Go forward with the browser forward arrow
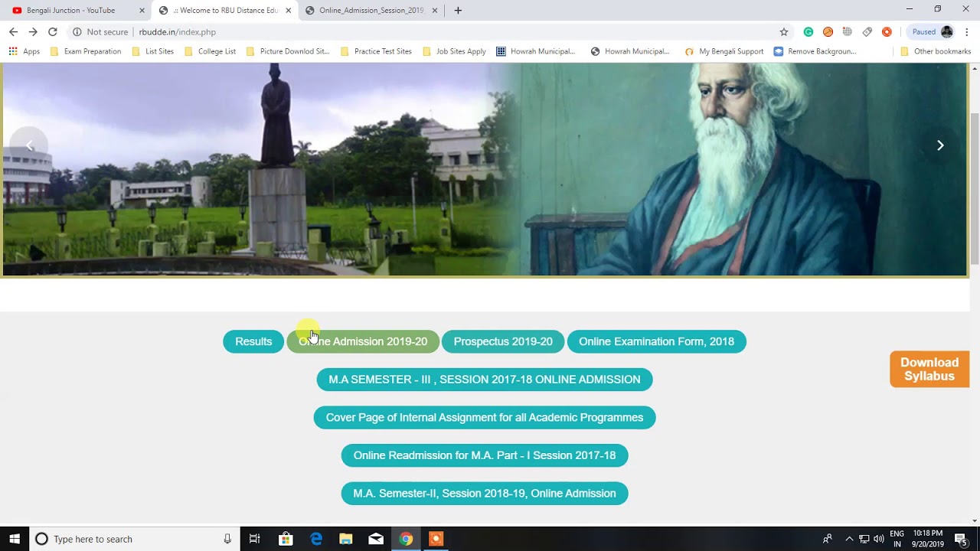 (33, 32)
